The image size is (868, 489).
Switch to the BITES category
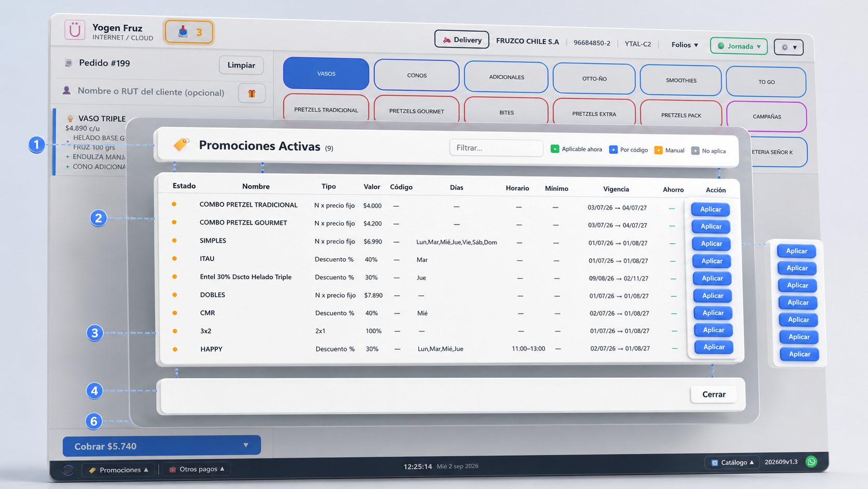(506, 112)
